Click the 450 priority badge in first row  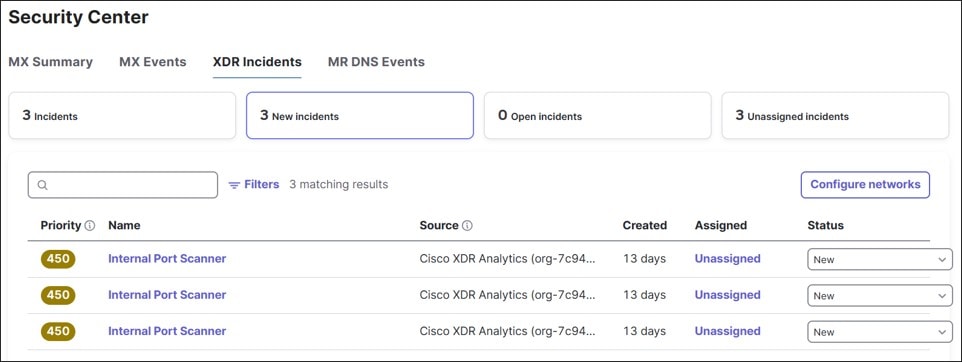58,259
